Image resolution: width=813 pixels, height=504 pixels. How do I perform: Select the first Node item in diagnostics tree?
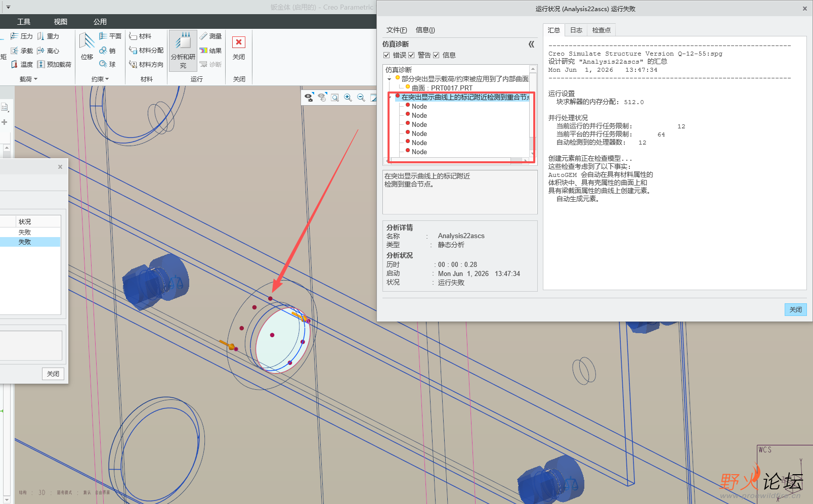click(419, 106)
